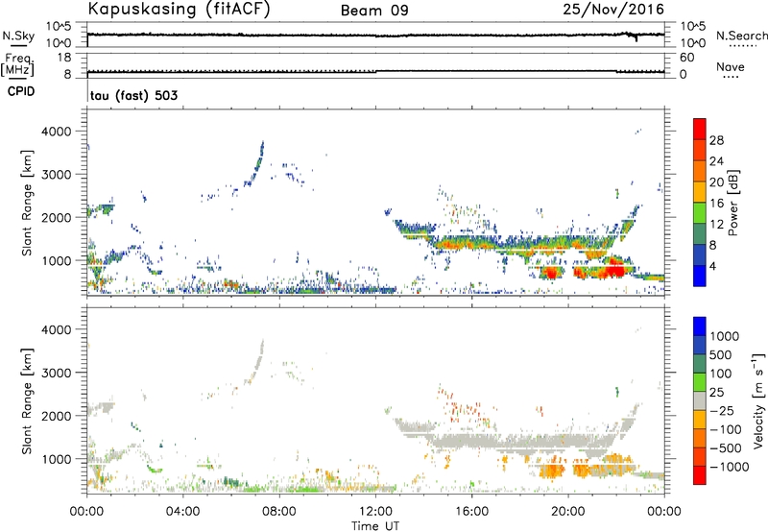Click the blue top of velocity colorbar

point(700,326)
